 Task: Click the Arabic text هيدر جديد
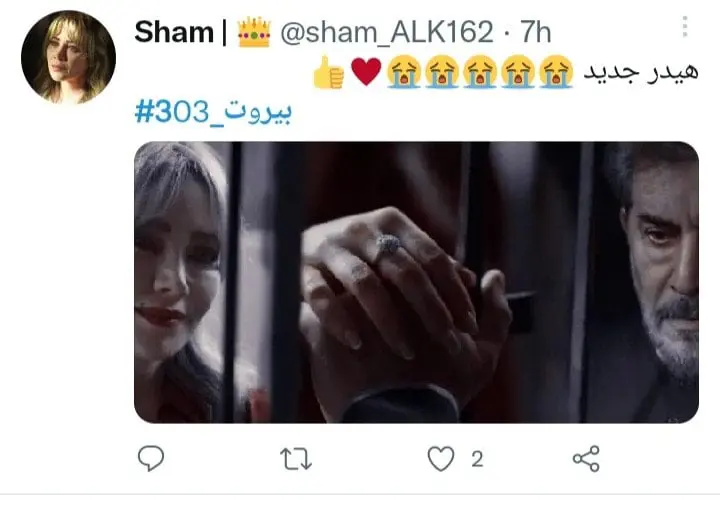coord(641,72)
